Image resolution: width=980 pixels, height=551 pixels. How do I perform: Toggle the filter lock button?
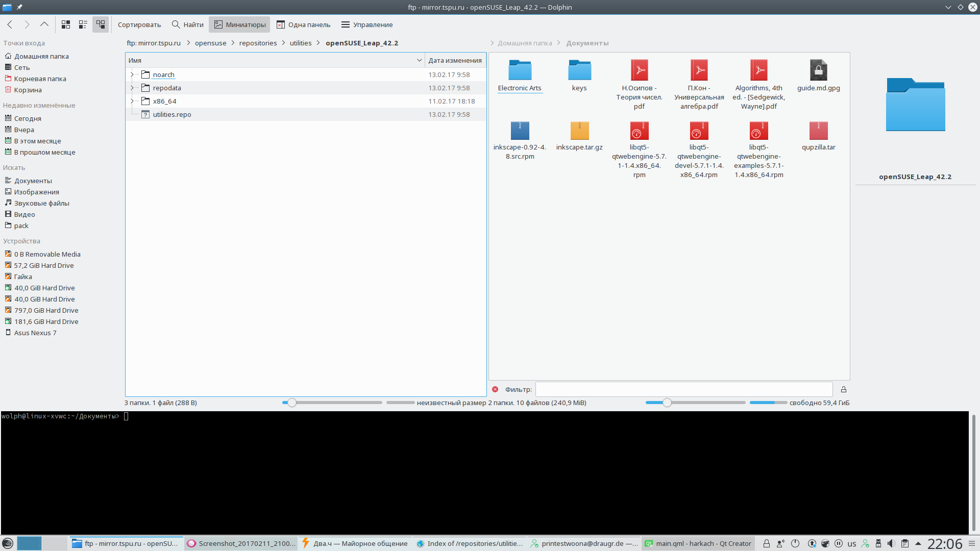[844, 389]
